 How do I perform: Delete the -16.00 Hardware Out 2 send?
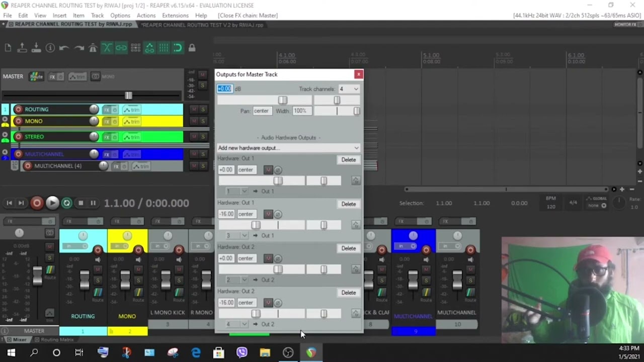point(349,293)
